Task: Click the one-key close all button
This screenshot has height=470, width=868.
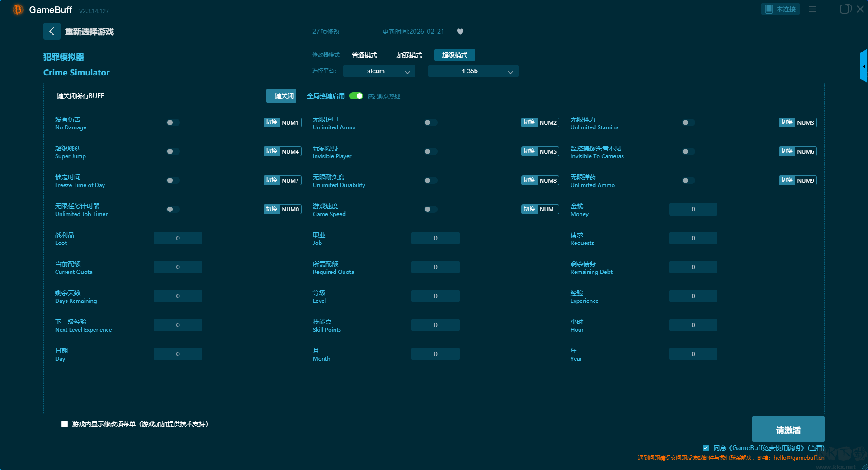Action: coord(281,96)
